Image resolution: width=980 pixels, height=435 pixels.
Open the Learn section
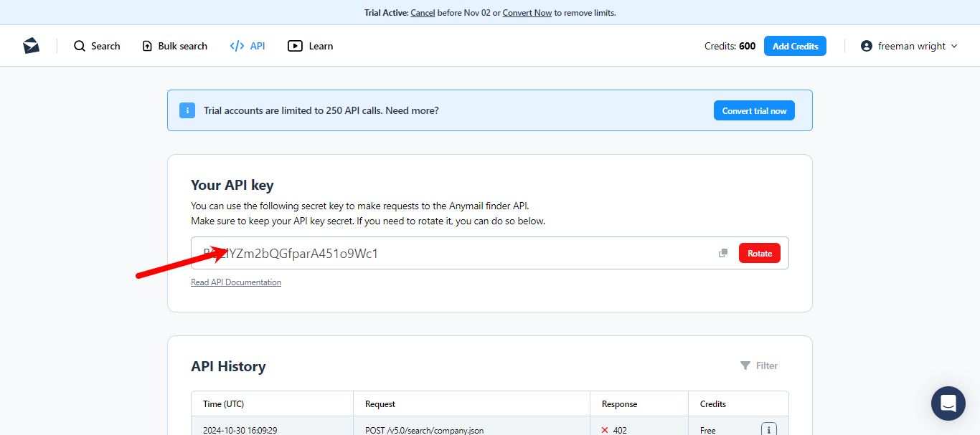[311, 46]
